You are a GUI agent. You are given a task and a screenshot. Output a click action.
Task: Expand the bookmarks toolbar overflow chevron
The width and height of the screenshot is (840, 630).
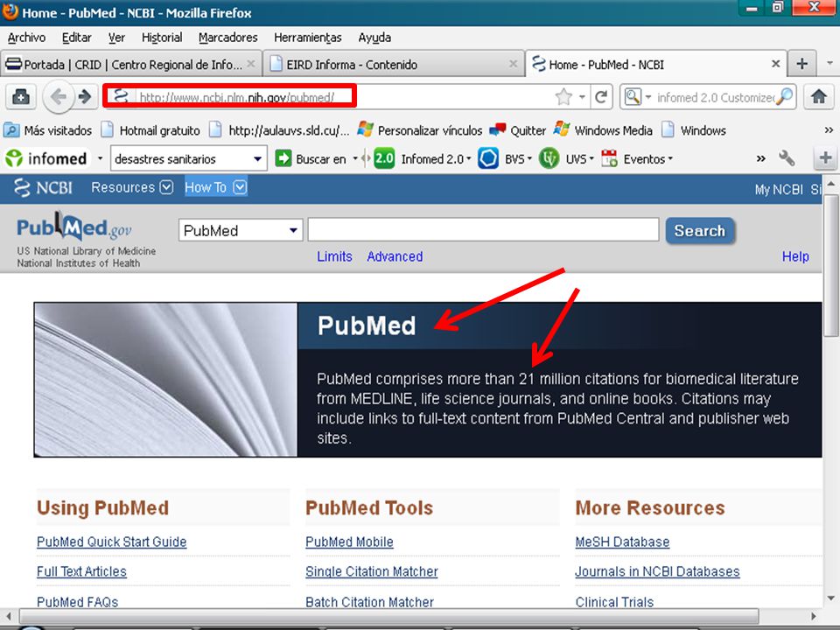[829, 130]
